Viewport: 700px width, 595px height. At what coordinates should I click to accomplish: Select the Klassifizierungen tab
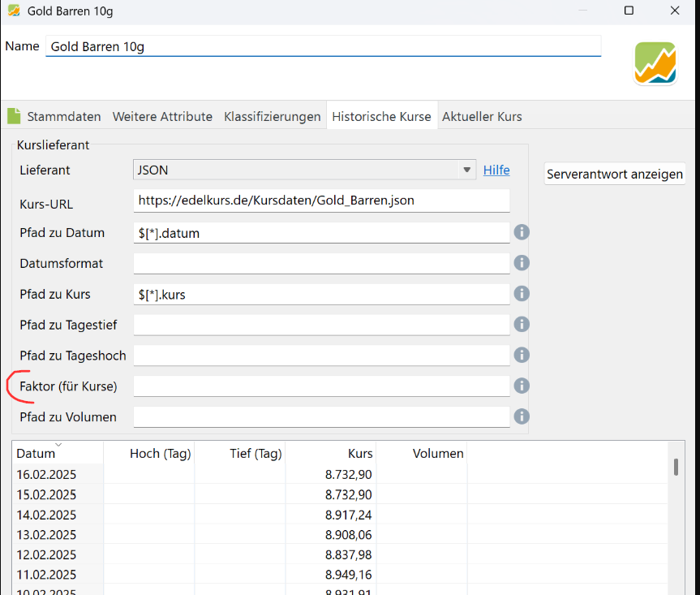pos(273,116)
